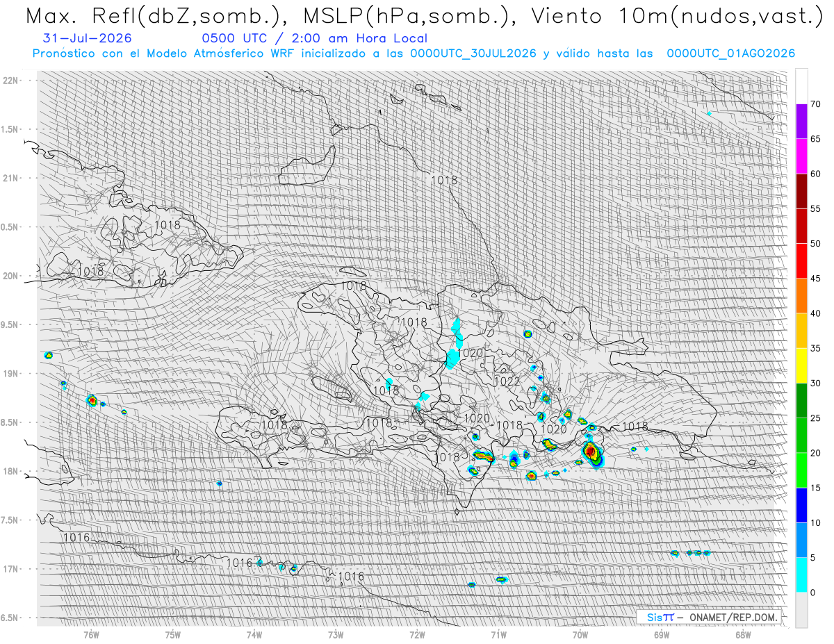Click the color bar tick value "70"
Screen dimensions: 834x644
click(816, 104)
